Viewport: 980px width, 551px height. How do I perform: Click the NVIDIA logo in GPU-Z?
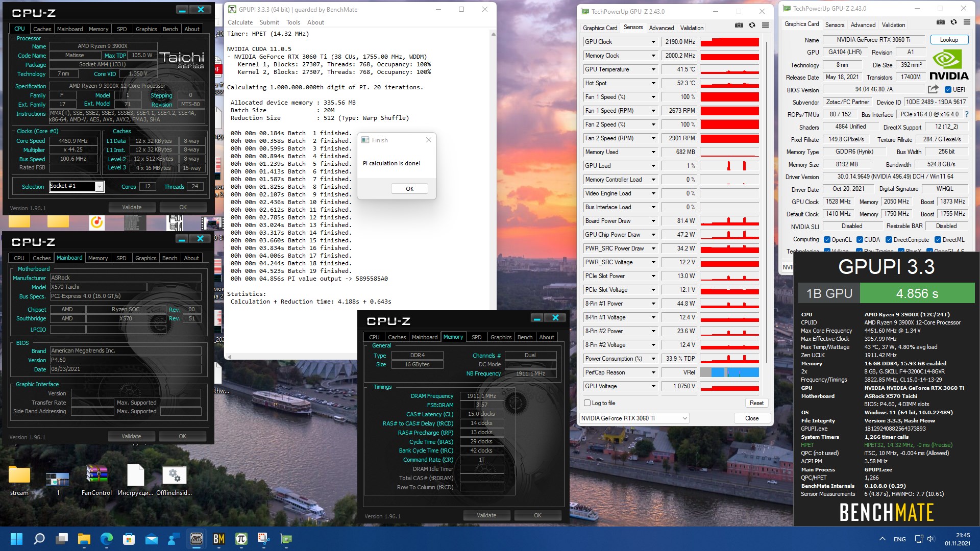tap(948, 65)
